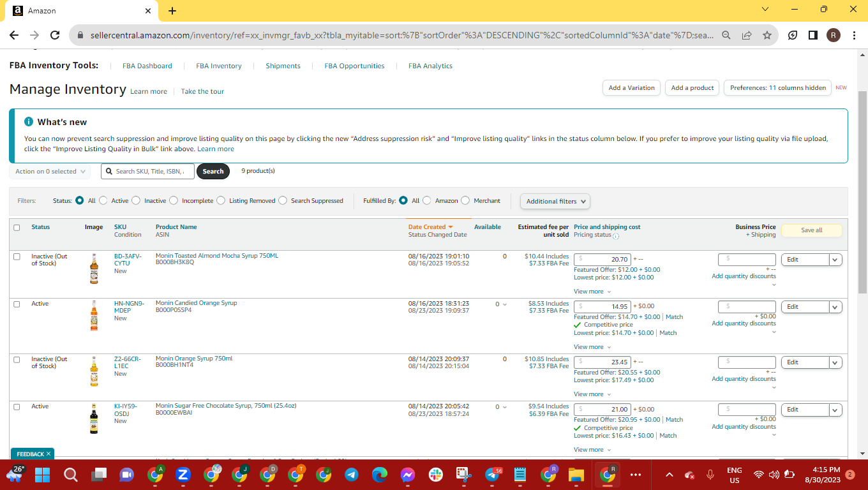Viewport: 868px width, 490px height.
Task: Sort the table by Date Created
Action: (430, 227)
